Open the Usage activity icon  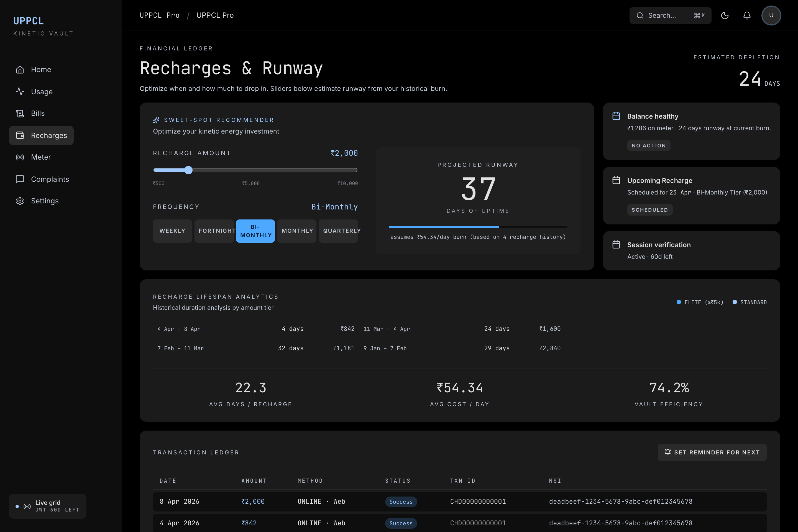[x=20, y=92]
